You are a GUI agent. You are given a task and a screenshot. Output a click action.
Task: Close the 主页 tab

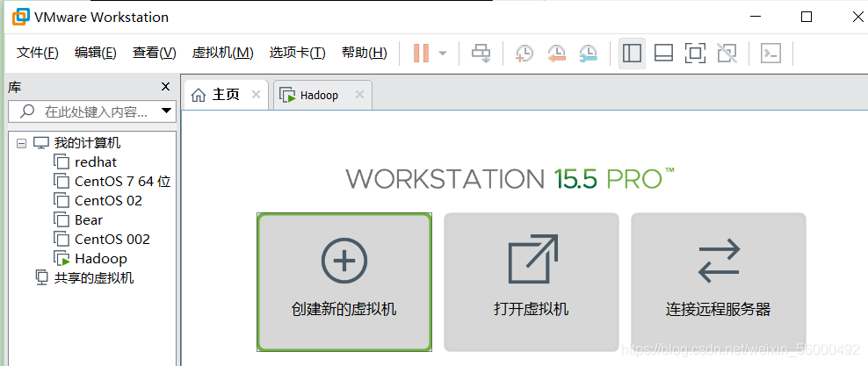click(x=256, y=95)
